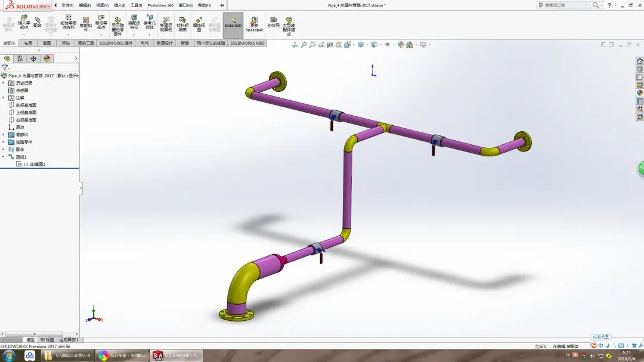The image size is (644, 362).
Task: Click the tree filter funnel icon
Action: click(x=5, y=68)
